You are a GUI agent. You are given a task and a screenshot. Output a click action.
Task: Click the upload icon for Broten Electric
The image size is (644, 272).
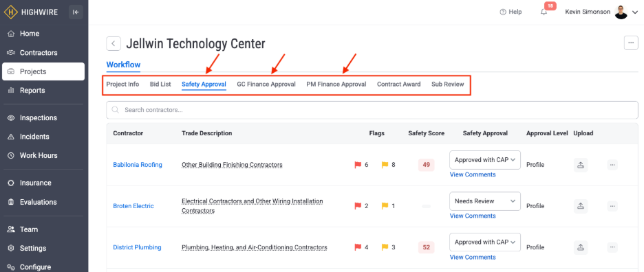581,206
